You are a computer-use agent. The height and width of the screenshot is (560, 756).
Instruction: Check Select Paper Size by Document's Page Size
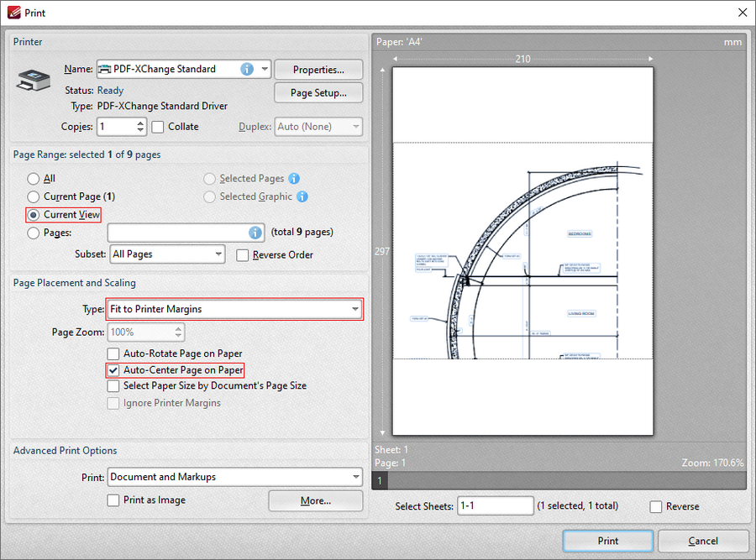[113, 386]
